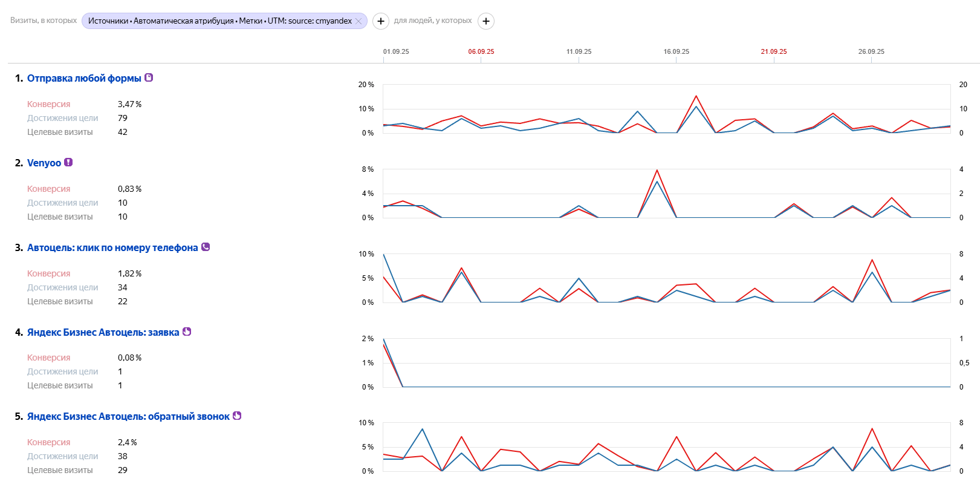Select the 06.09.25 date on the timeline
Image resolution: width=980 pixels, height=490 pixels.
pos(481,51)
